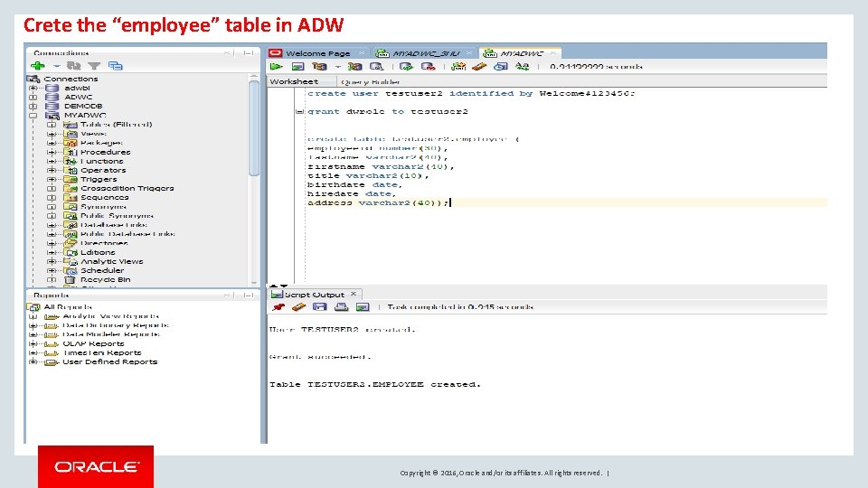Expand the User Defined Reports folder
Screen dimensions: 868x488
pos(33,361)
